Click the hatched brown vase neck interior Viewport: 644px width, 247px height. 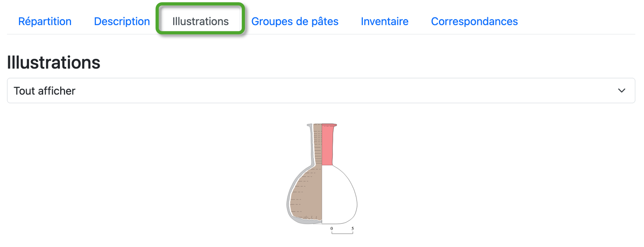pyautogui.click(x=318, y=144)
